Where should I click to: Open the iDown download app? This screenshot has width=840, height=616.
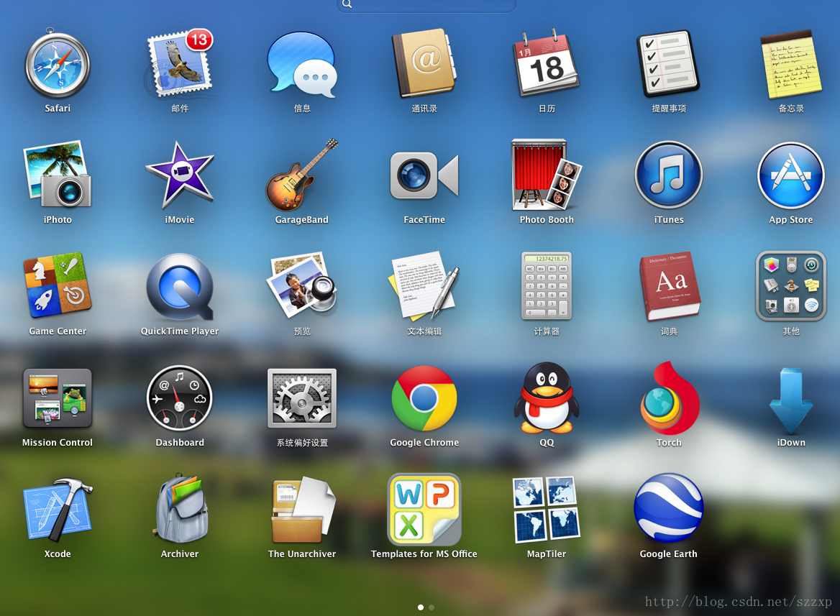tap(790, 400)
